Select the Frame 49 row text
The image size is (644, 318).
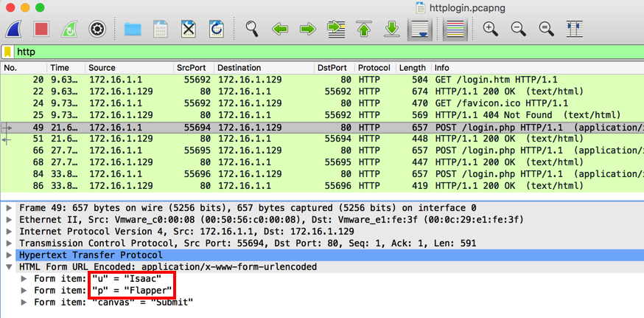point(248,208)
